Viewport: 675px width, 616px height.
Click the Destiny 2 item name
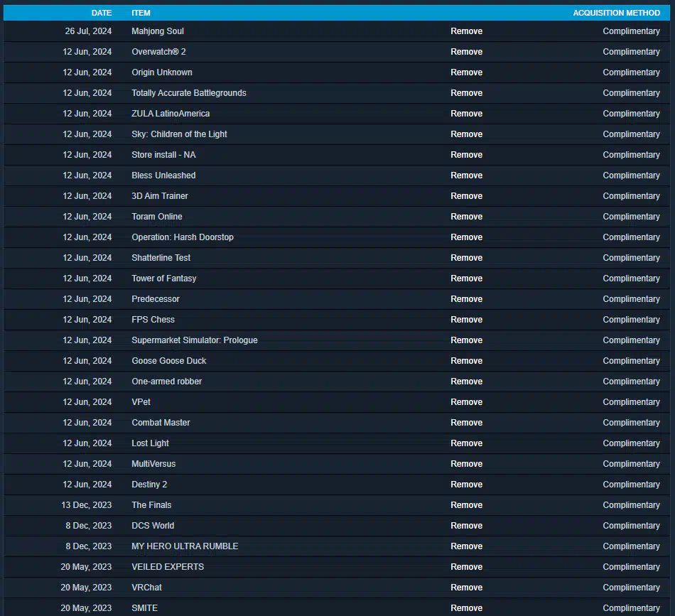149,485
